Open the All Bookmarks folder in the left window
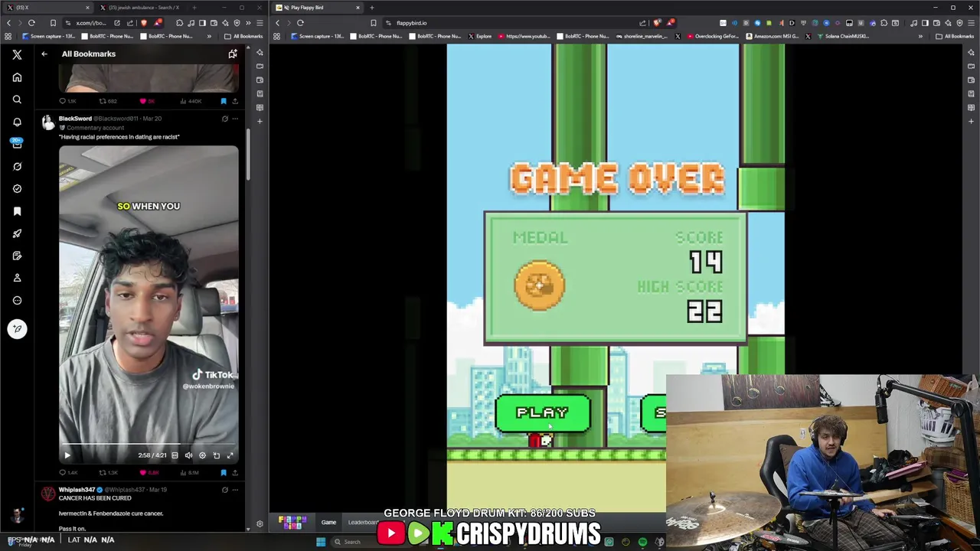Screen dimensions: 980x551 [x=244, y=36]
